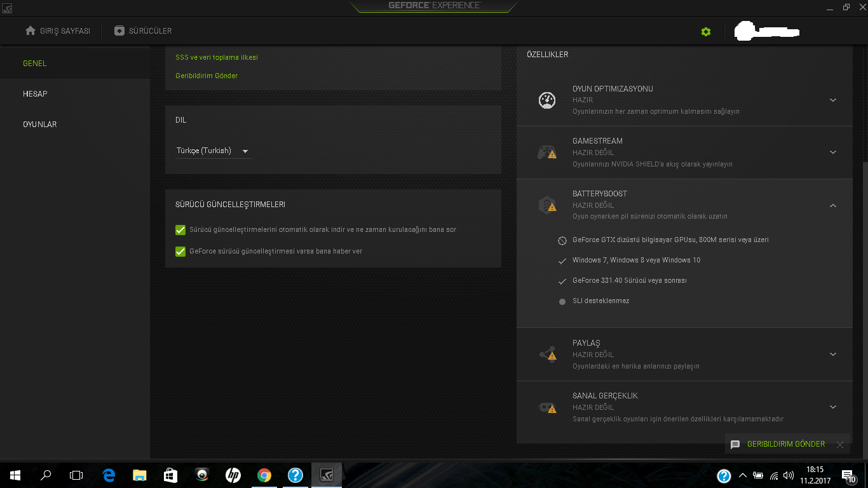
Task: Select the Hesap settings tab
Action: point(75,94)
